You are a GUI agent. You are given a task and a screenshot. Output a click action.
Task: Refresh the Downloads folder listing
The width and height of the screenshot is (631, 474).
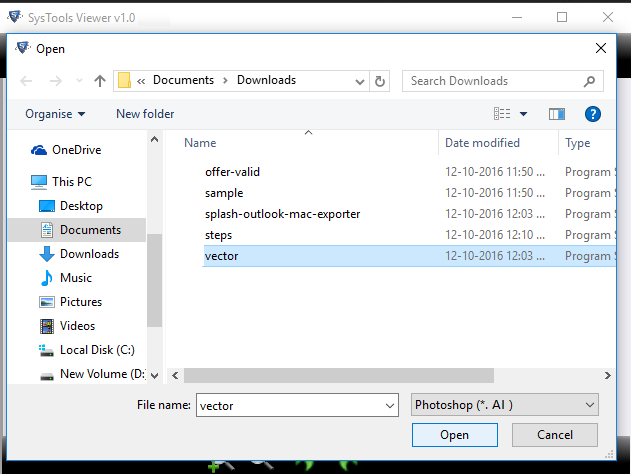379,81
